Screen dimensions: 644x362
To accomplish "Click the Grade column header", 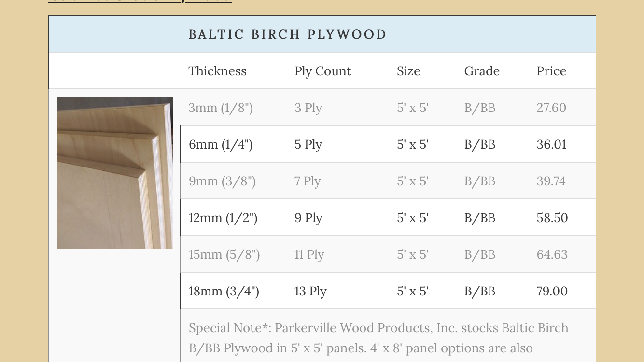I will (482, 71).
